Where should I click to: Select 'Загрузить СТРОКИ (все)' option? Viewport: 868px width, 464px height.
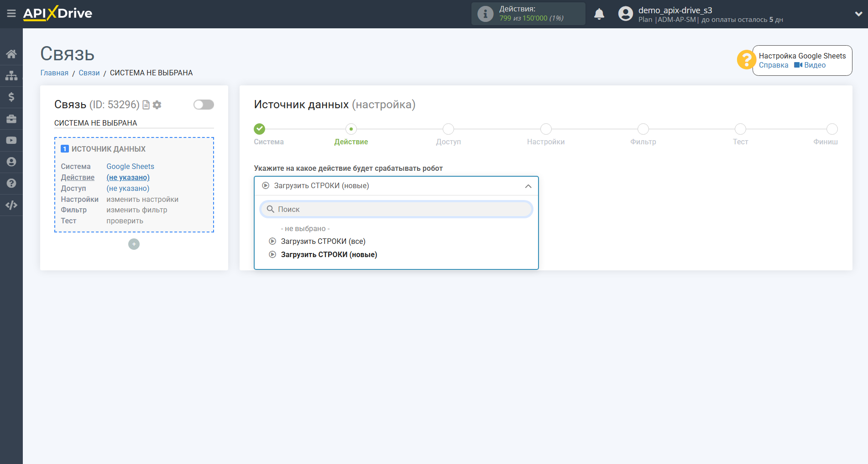point(323,241)
